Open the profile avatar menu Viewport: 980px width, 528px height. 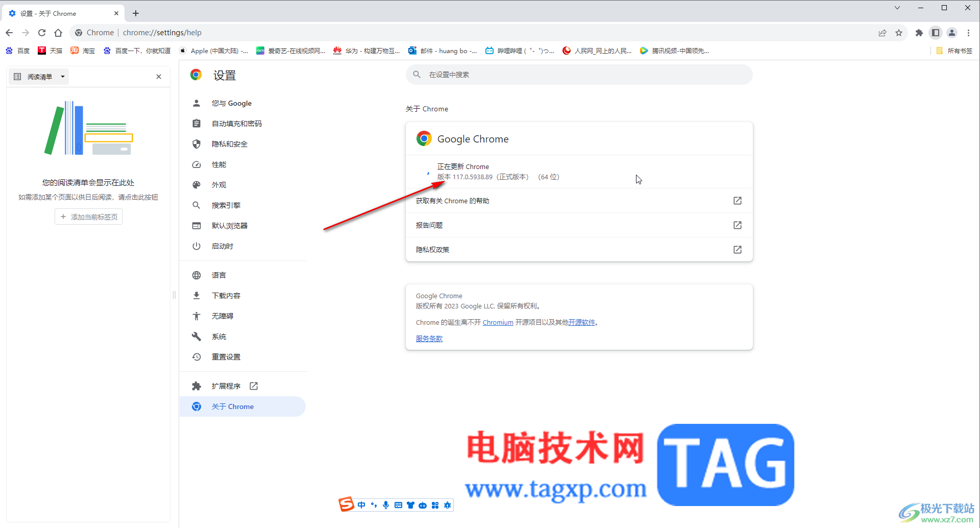pos(952,33)
